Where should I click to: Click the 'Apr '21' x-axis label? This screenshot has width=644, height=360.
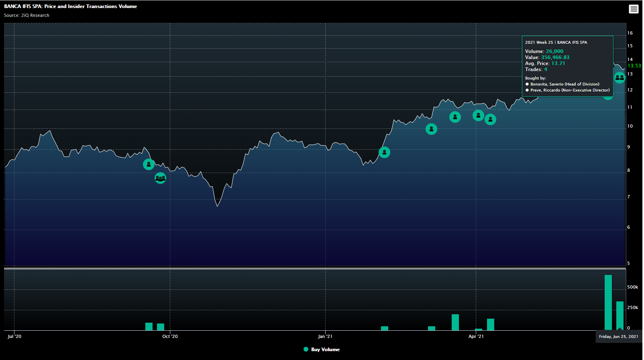(x=476, y=336)
